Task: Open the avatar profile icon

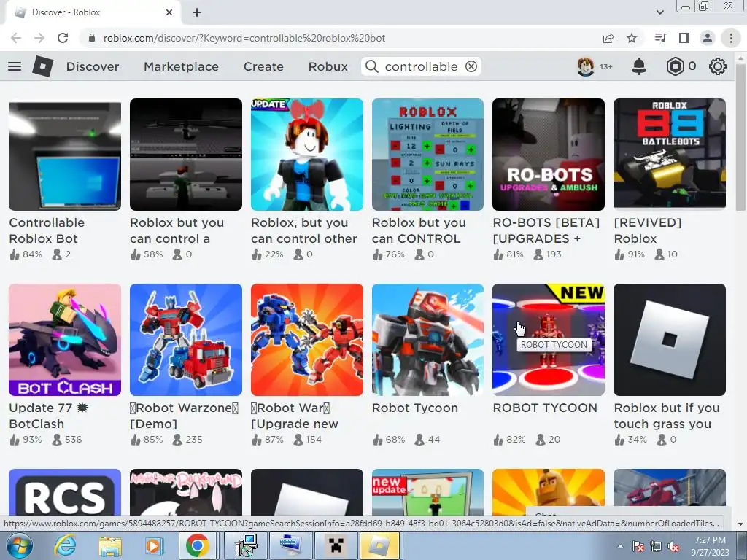Action: click(586, 66)
